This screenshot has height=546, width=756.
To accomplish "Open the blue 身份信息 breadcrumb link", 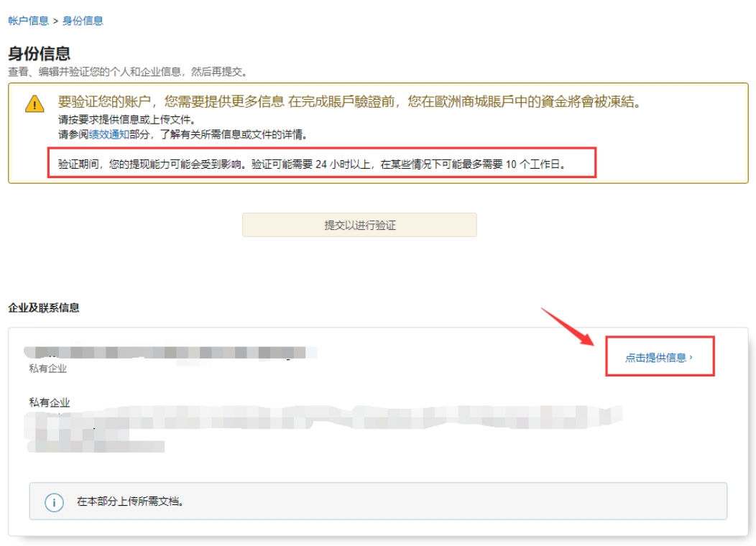I will [83, 21].
